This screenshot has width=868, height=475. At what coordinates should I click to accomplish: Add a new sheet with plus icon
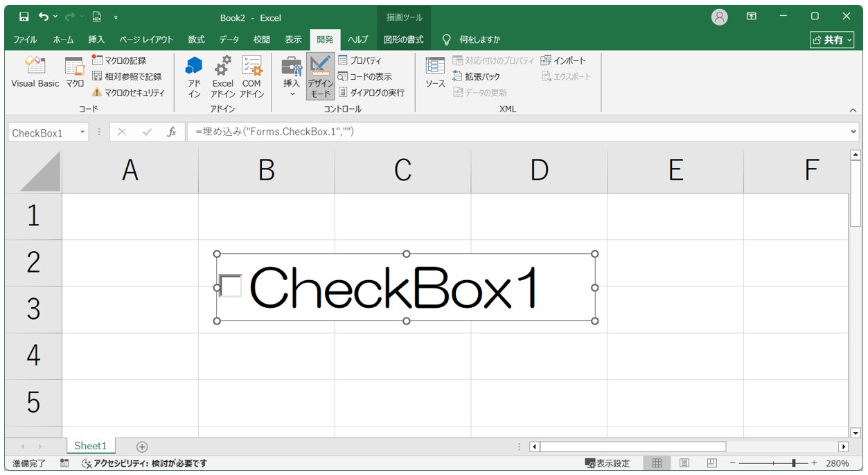tap(142, 447)
